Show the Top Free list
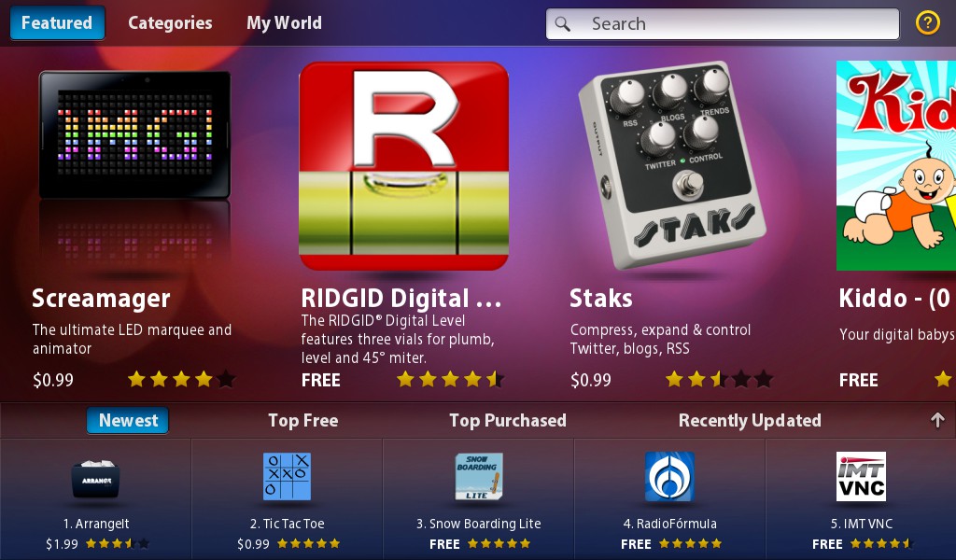The height and width of the screenshot is (560, 956). click(x=303, y=420)
